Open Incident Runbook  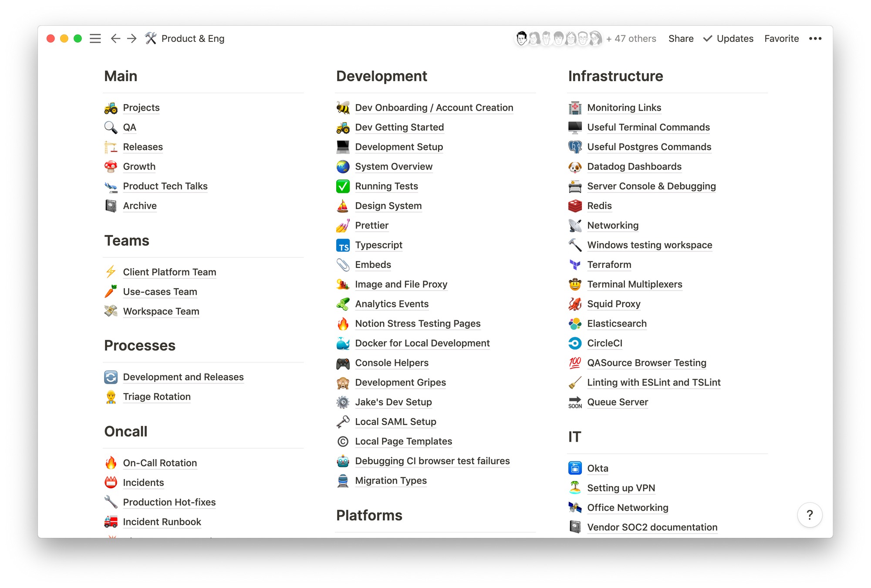click(162, 521)
